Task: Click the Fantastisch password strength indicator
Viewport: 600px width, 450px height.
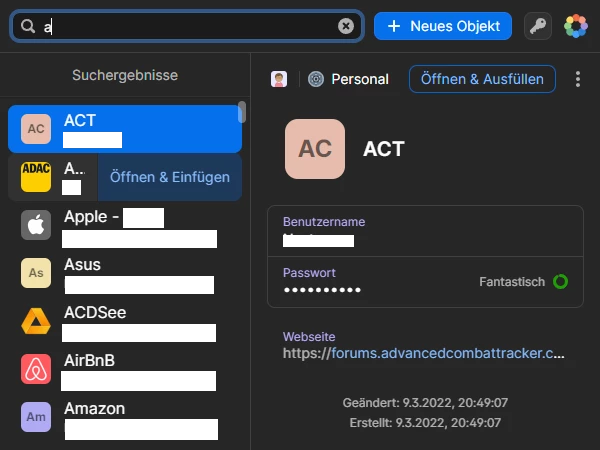Action: tap(523, 282)
